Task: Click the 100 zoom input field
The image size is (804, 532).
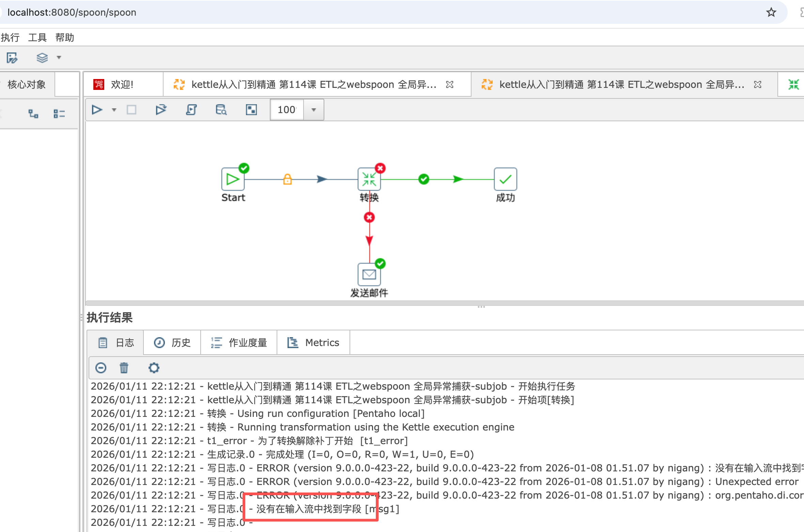Action: click(287, 110)
